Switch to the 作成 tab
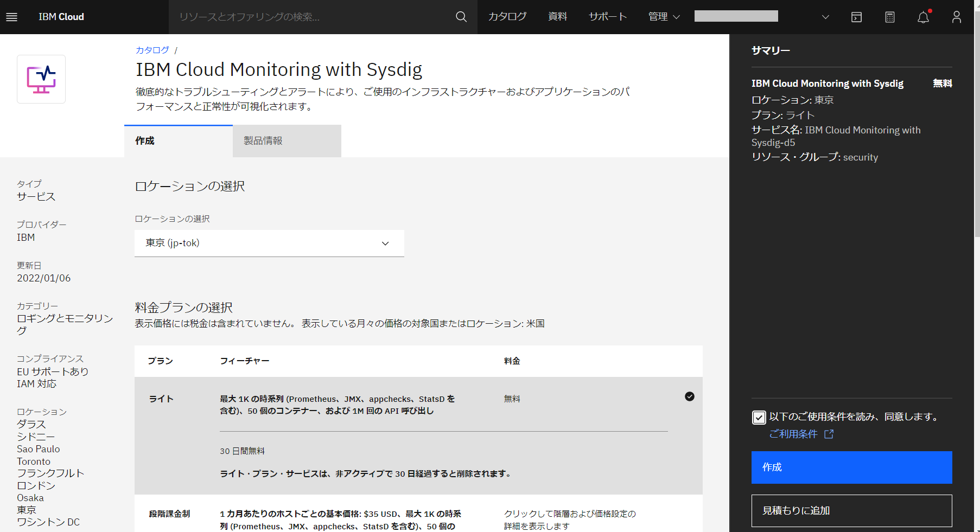The image size is (980, 532). point(179,141)
